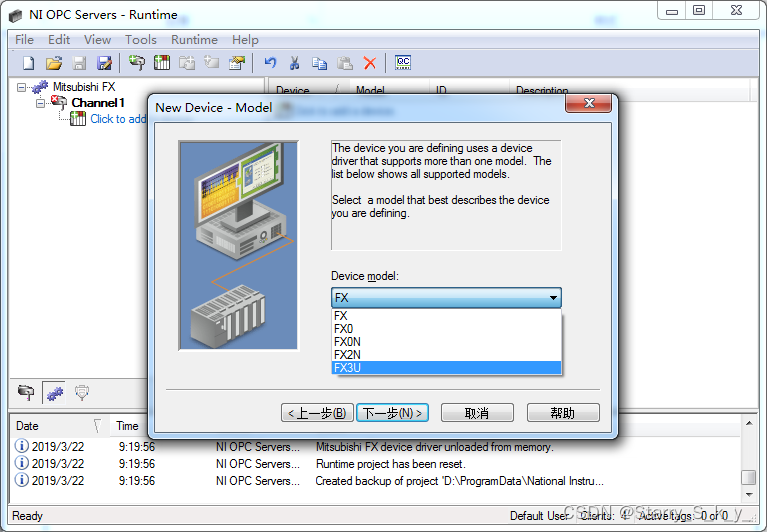Choose FX2N from the model list
This screenshot has width=767, height=532.
[446, 355]
